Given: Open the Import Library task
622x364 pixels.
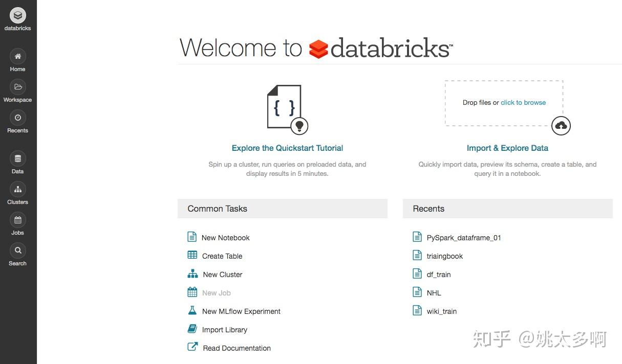Looking at the screenshot, I should (x=224, y=330).
